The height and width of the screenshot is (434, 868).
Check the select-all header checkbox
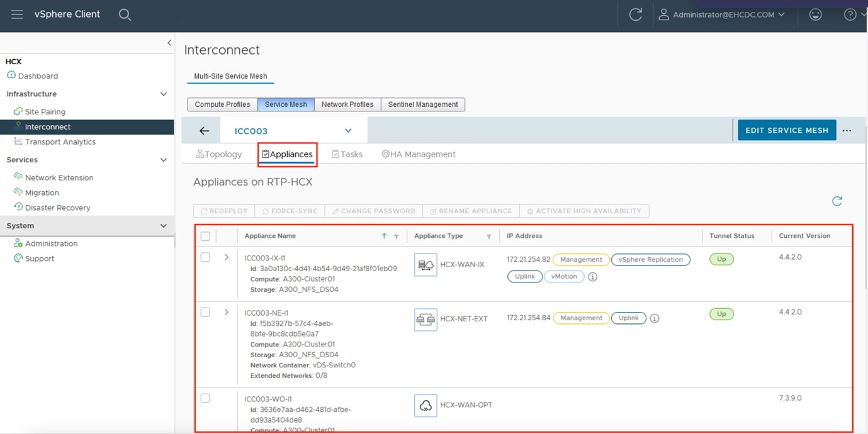(205, 236)
